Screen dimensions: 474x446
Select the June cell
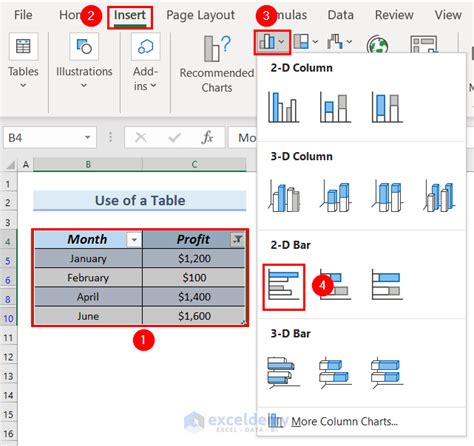coord(88,316)
